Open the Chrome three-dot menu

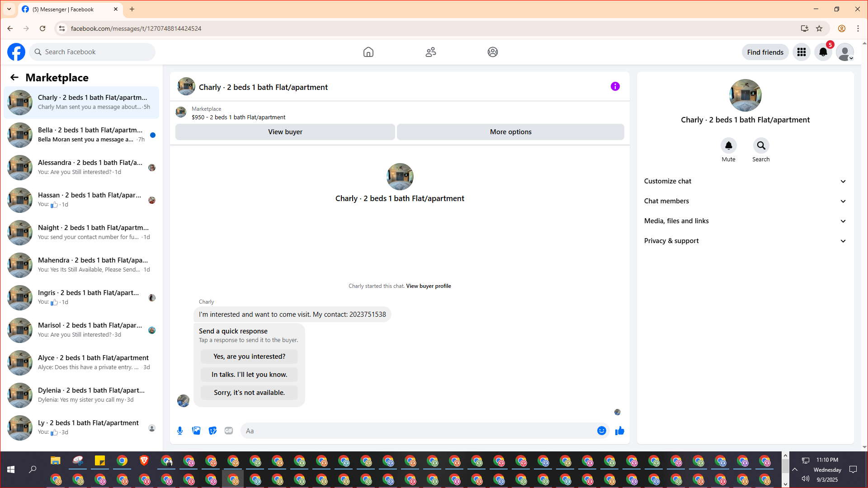coord(858,28)
